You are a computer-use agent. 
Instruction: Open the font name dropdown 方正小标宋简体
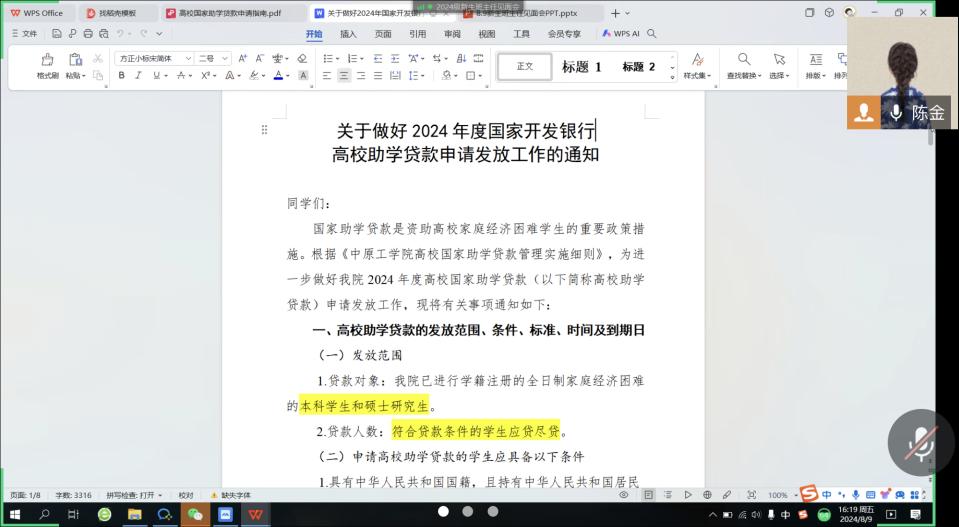pos(154,59)
